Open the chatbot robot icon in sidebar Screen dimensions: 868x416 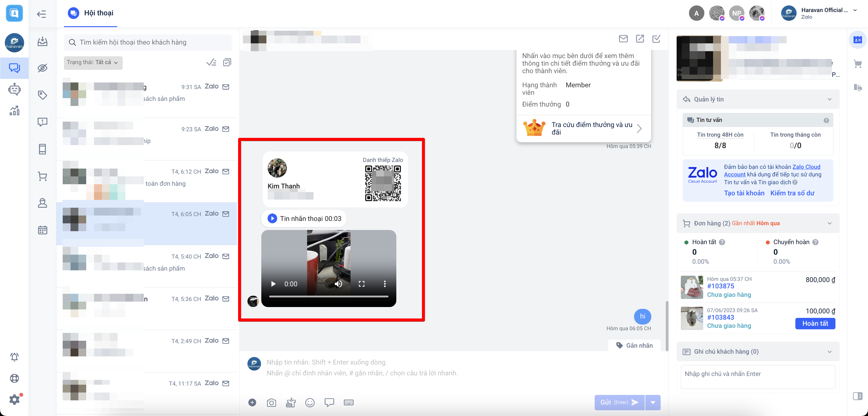pyautogui.click(x=14, y=89)
